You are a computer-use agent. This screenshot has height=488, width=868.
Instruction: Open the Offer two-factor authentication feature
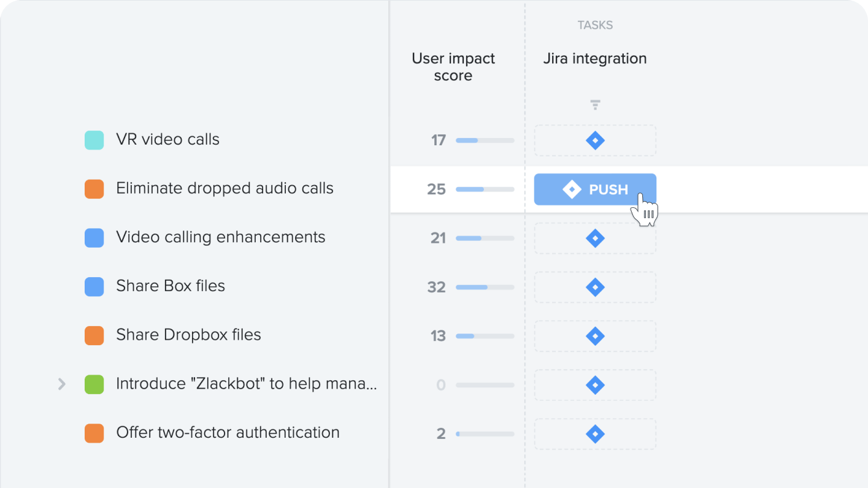coord(228,432)
